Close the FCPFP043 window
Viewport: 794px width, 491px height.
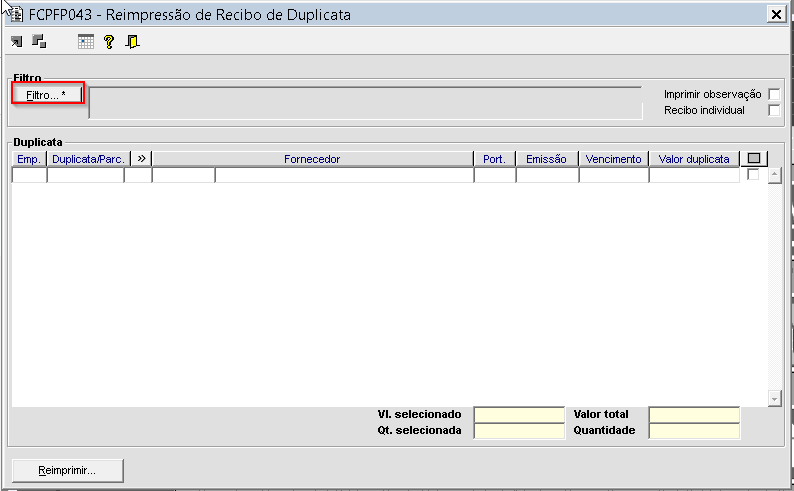click(x=776, y=14)
